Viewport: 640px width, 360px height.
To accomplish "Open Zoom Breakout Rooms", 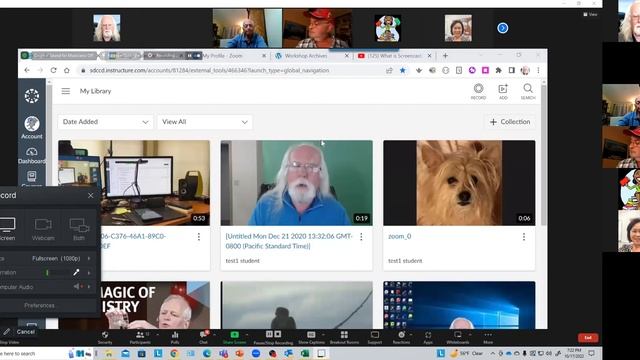I will coord(344,338).
